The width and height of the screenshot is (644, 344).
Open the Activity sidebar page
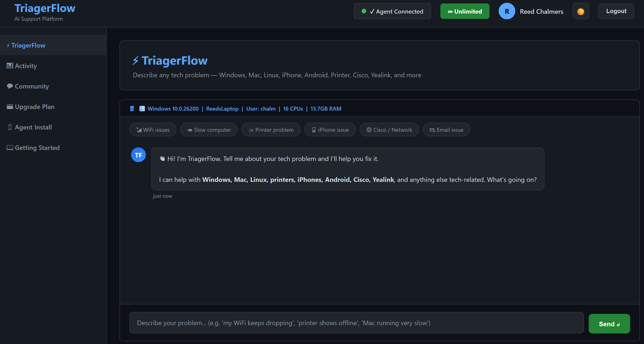coord(26,66)
